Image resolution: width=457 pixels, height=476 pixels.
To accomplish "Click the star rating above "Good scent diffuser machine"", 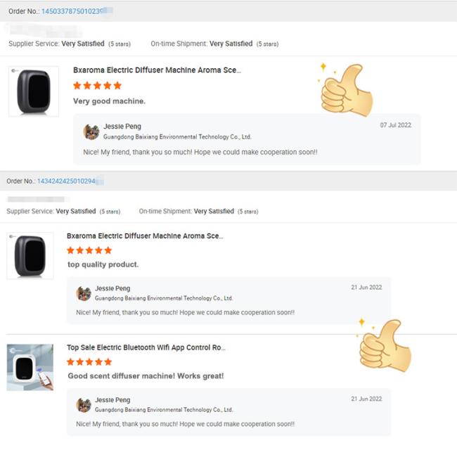I will pyautogui.click(x=89, y=362).
